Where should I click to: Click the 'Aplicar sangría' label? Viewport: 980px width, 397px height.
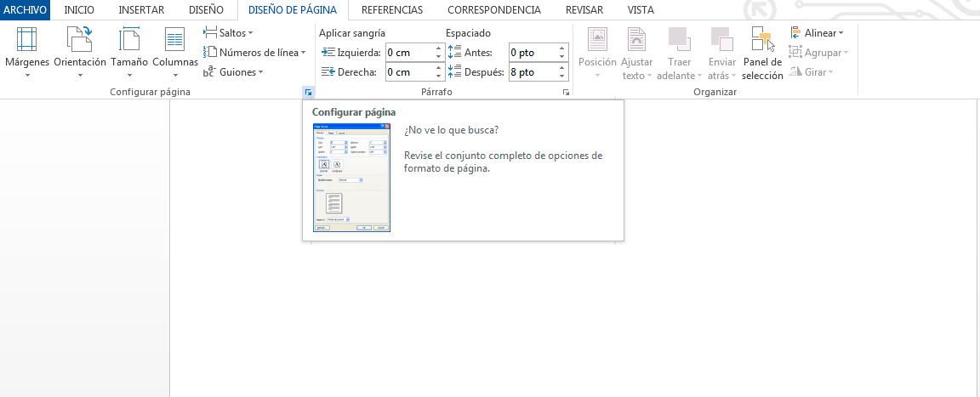(352, 33)
